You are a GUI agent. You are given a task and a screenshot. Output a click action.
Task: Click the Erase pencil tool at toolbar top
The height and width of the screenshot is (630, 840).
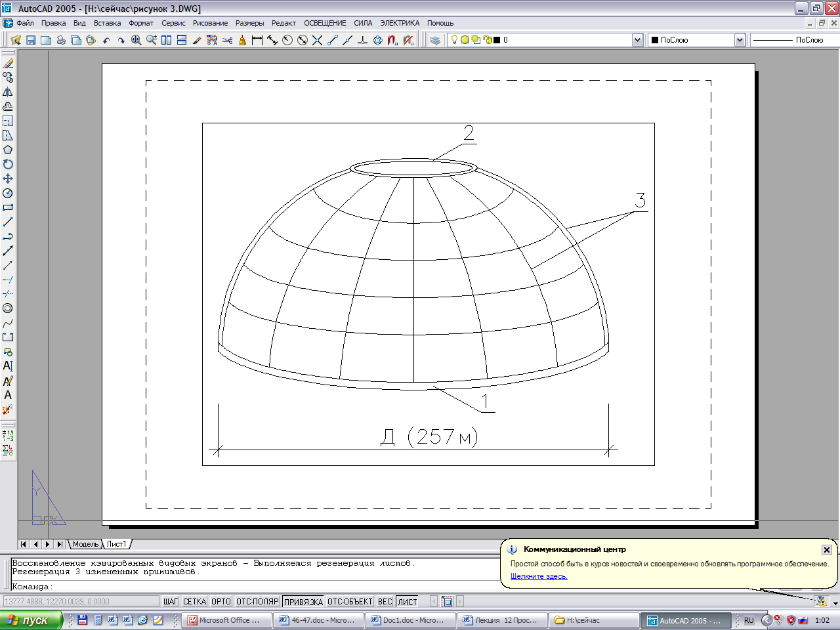pos(8,63)
